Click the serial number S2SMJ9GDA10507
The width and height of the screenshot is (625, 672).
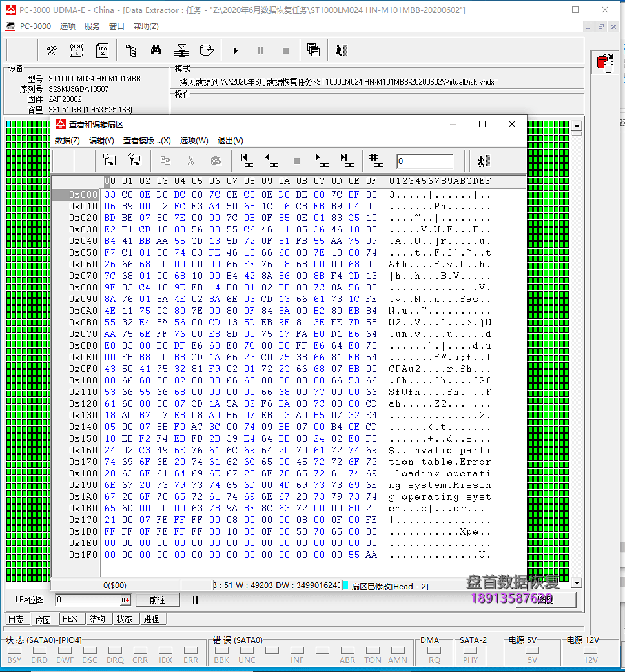click(78, 88)
